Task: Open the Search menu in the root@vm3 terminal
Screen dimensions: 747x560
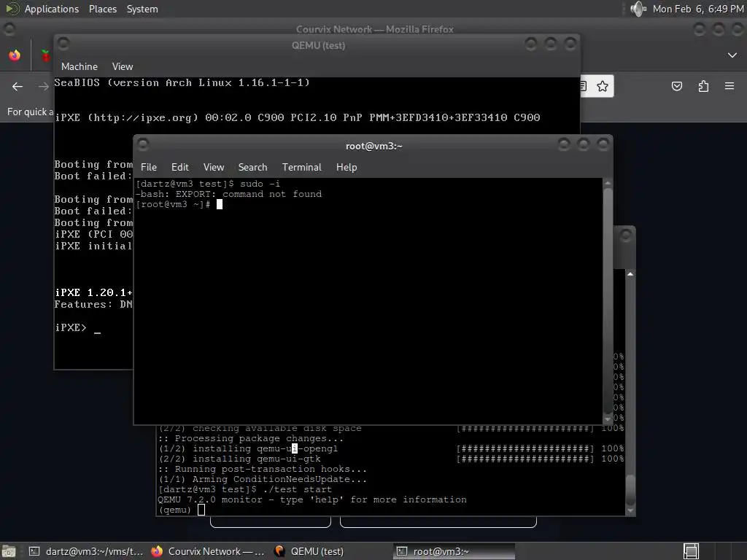Action: [x=252, y=167]
